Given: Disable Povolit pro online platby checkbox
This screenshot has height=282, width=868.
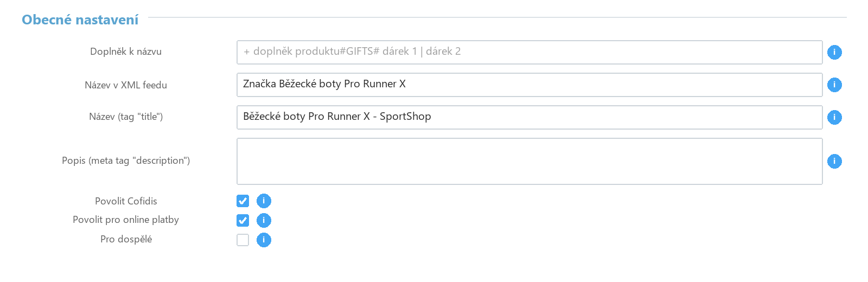Looking at the screenshot, I should (242, 220).
